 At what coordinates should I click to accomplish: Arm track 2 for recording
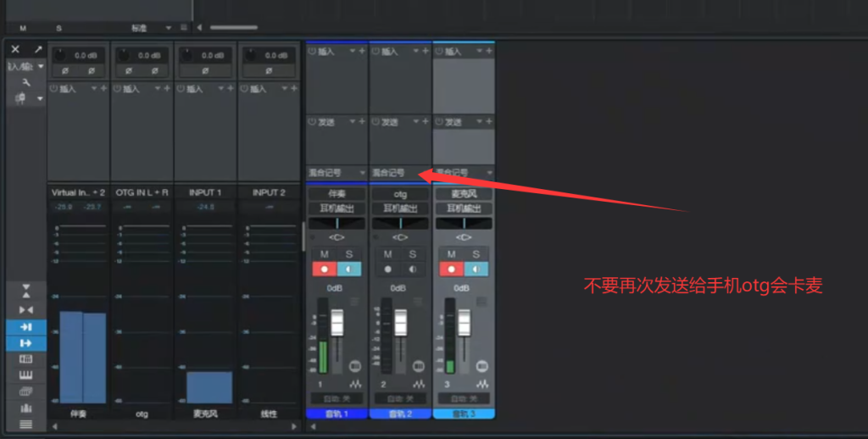[x=388, y=270]
